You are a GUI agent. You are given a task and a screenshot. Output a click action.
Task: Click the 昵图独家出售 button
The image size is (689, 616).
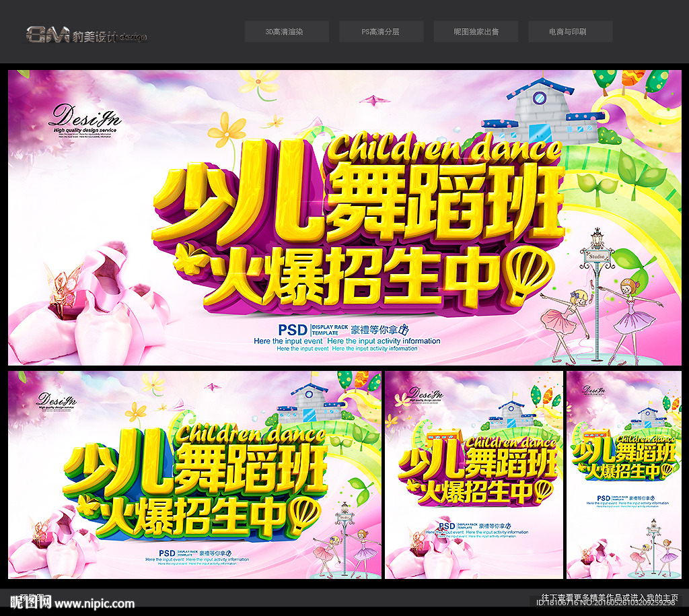pos(477,31)
